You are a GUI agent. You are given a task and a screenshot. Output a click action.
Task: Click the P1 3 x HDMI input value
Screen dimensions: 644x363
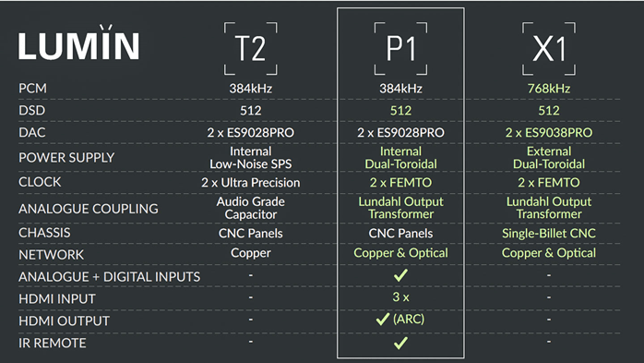click(x=400, y=296)
